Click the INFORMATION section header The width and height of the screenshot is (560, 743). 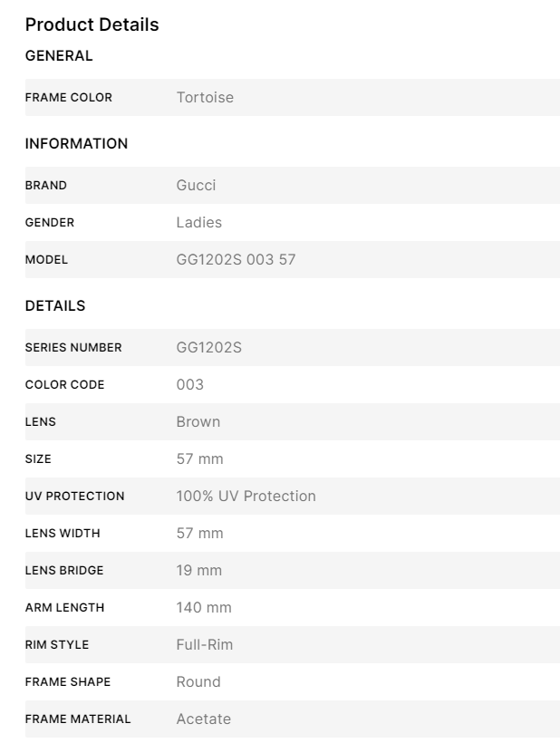[76, 143]
